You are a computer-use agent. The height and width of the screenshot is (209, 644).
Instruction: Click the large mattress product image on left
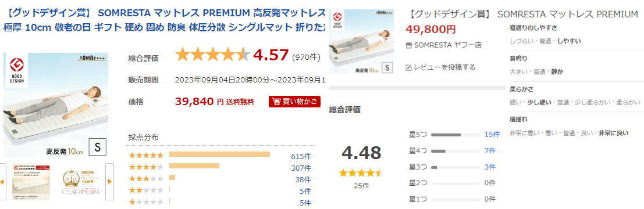tap(56, 105)
